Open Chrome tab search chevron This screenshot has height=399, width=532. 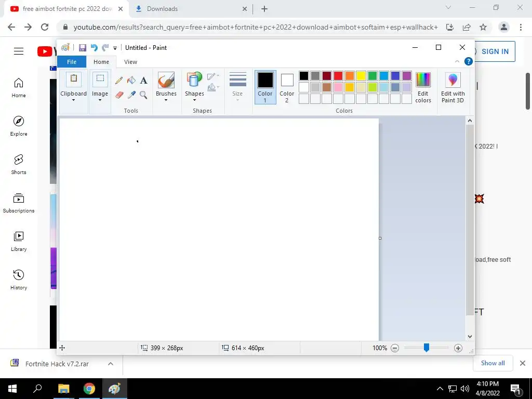(448, 7)
